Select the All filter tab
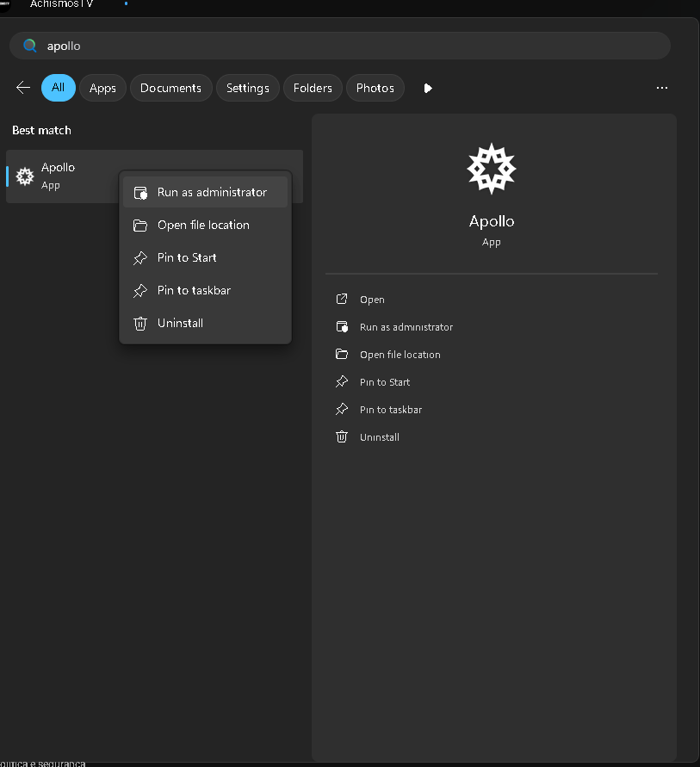The width and height of the screenshot is (700, 767). (59, 88)
